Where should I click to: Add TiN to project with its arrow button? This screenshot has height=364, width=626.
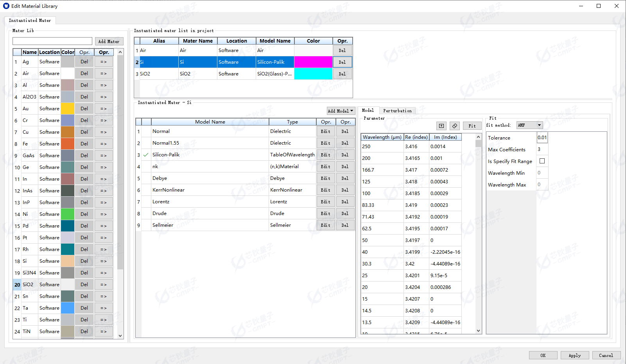coord(103,332)
